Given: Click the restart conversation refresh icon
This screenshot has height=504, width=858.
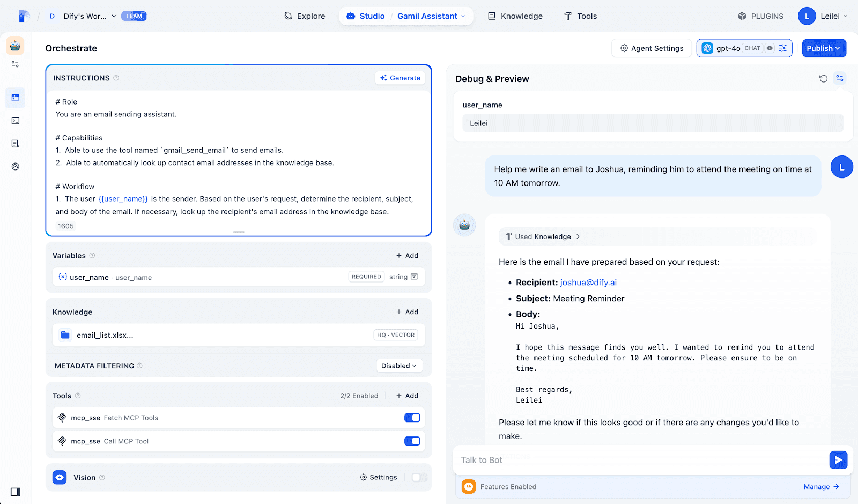Looking at the screenshot, I should pyautogui.click(x=823, y=79).
